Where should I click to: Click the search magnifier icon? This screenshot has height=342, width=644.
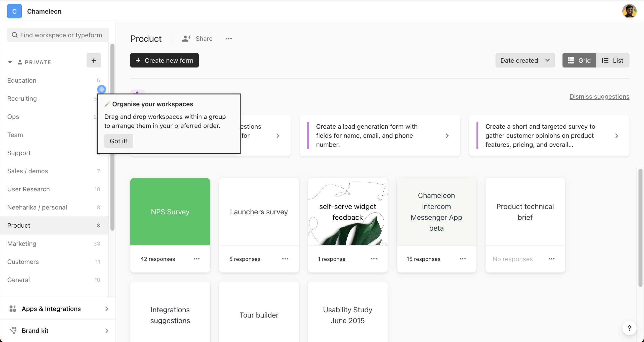point(15,35)
